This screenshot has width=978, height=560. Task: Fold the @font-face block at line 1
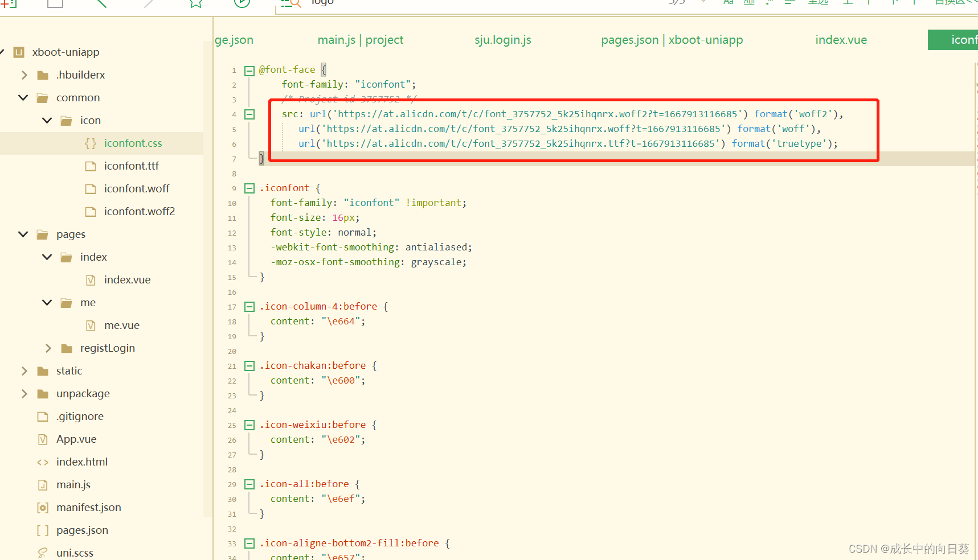pos(249,71)
